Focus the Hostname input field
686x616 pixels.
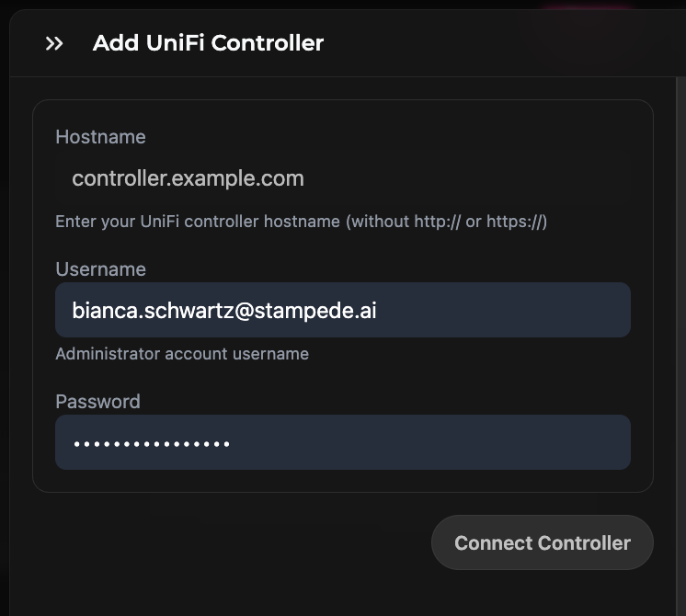pyautogui.click(x=342, y=178)
